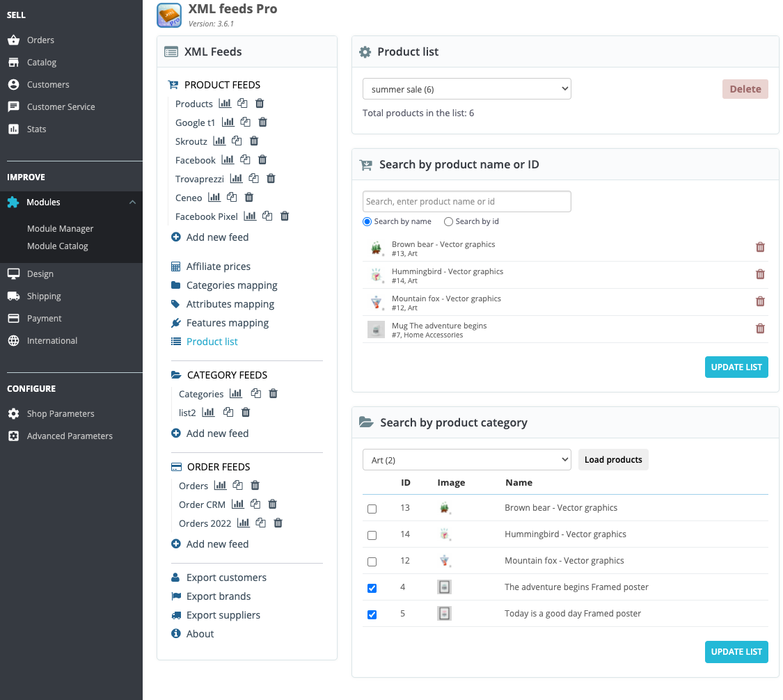Screen dimensions: 783x700
Task: Open Export brands link
Action: click(x=219, y=596)
